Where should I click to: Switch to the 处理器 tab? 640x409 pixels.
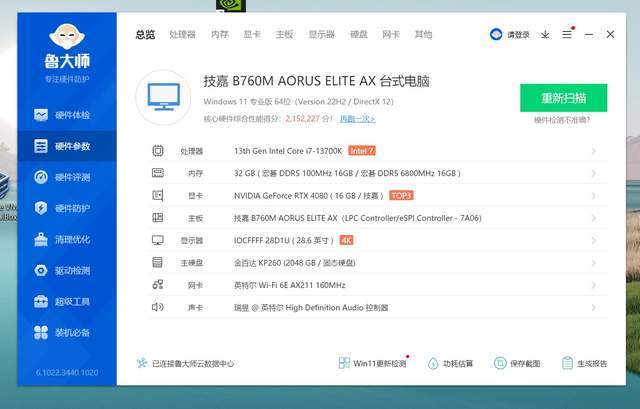point(182,35)
